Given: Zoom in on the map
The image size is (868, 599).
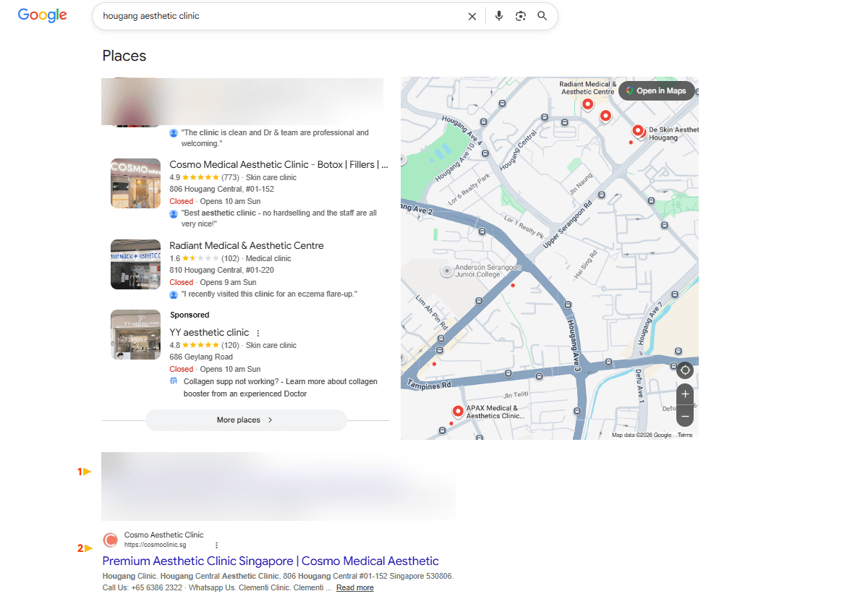Looking at the screenshot, I should point(685,394).
